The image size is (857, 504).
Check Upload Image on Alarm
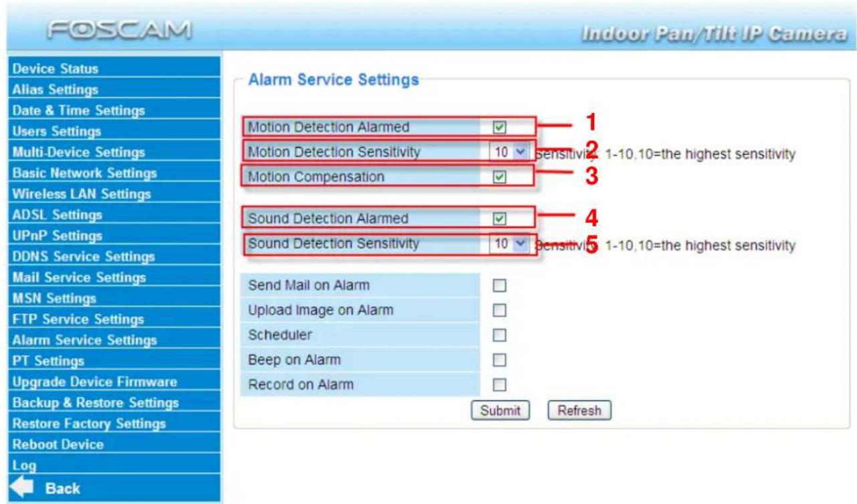[499, 310]
